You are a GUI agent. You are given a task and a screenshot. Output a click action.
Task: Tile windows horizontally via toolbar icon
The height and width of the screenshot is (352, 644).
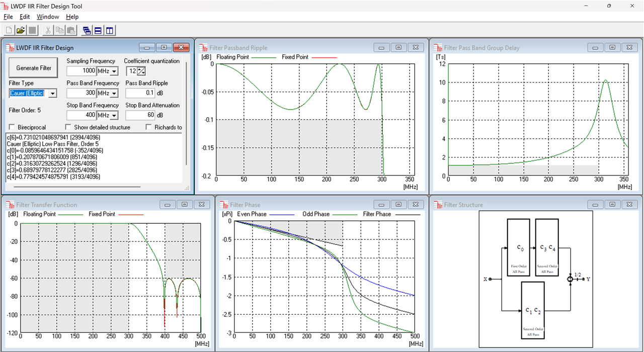click(98, 30)
